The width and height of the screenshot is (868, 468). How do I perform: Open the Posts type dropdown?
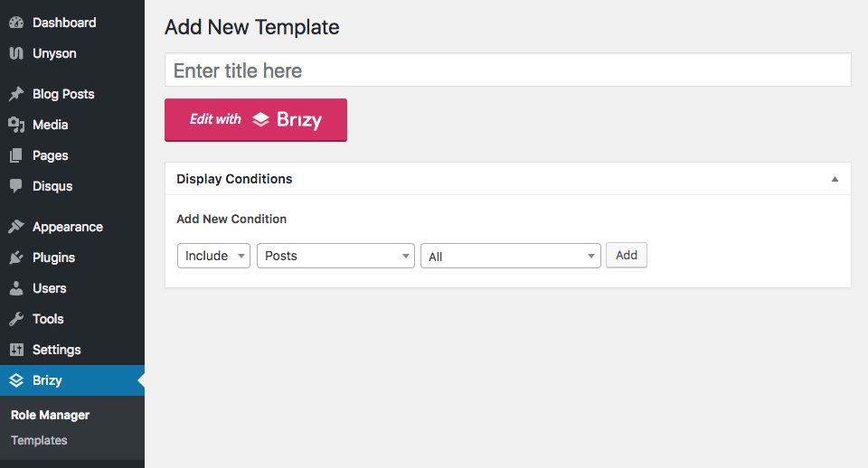click(x=335, y=256)
